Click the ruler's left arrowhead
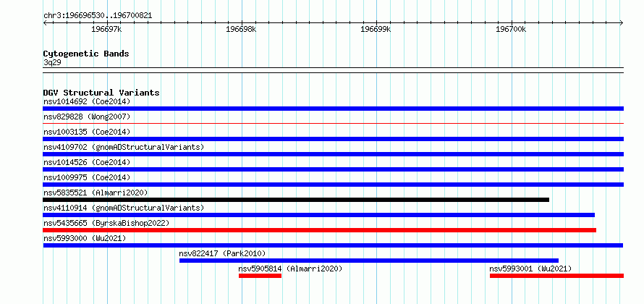644x304 pixels. click(45, 22)
